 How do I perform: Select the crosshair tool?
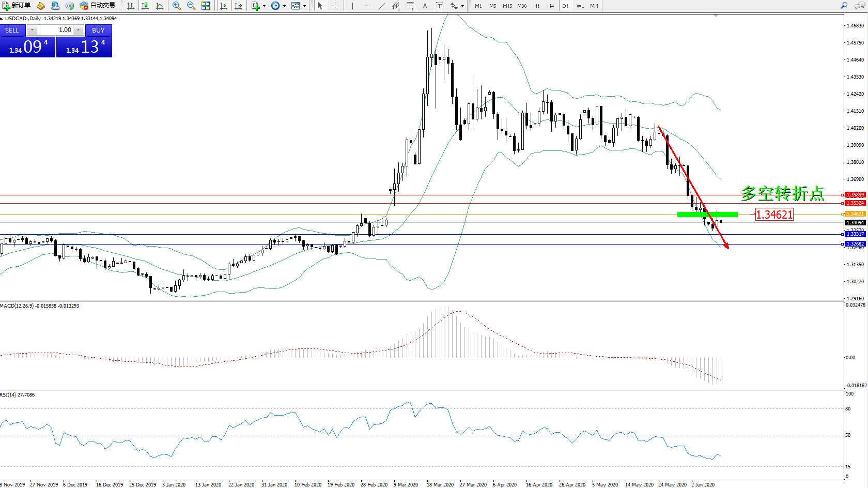tap(335, 6)
